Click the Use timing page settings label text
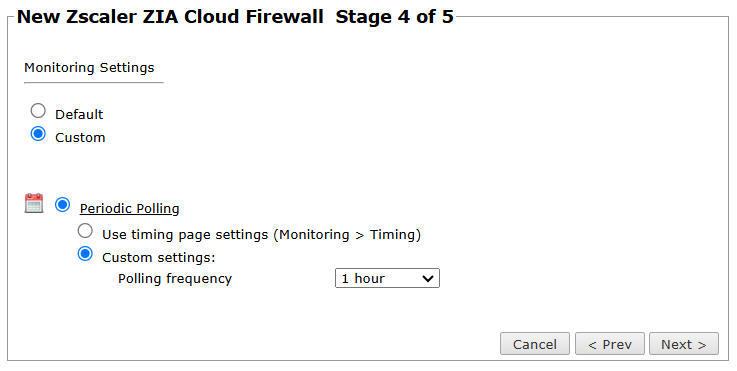Viewport: 737px width, 371px height. point(261,234)
